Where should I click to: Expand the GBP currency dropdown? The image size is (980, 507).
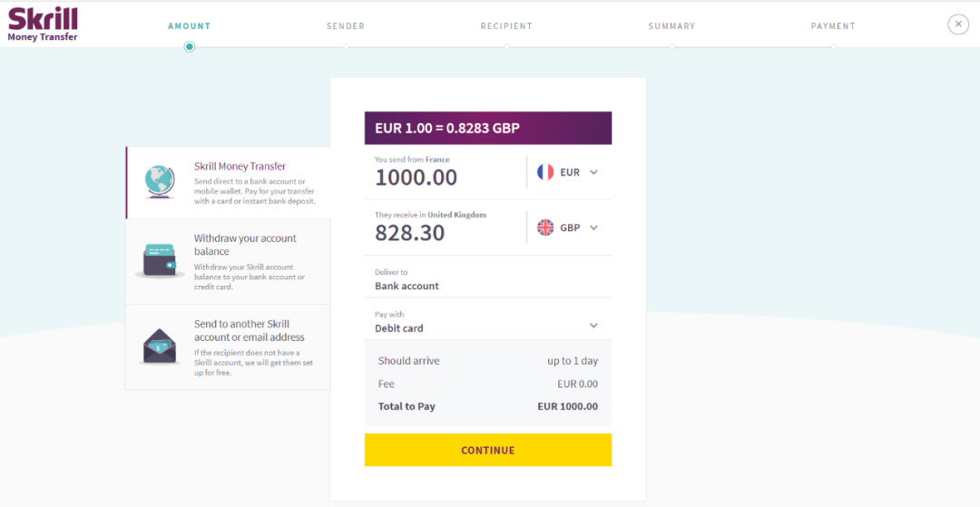tap(593, 228)
